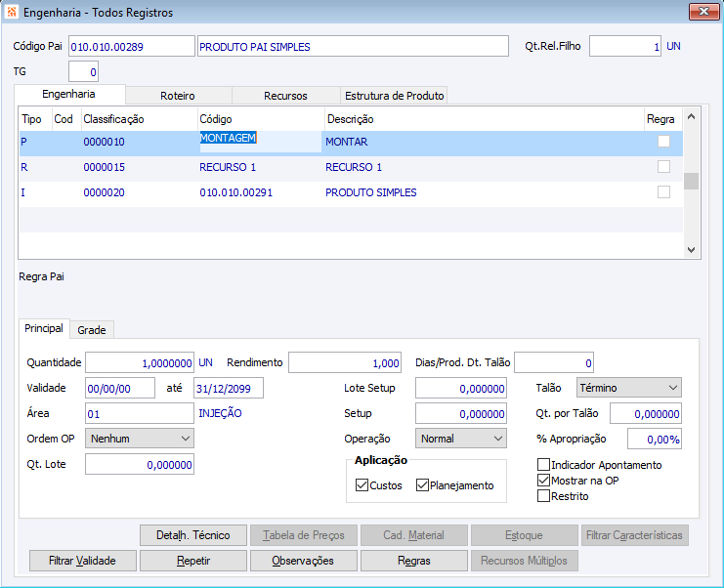Click into the Quantidade input field
The width and height of the screenshot is (724, 588).
pos(140,362)
